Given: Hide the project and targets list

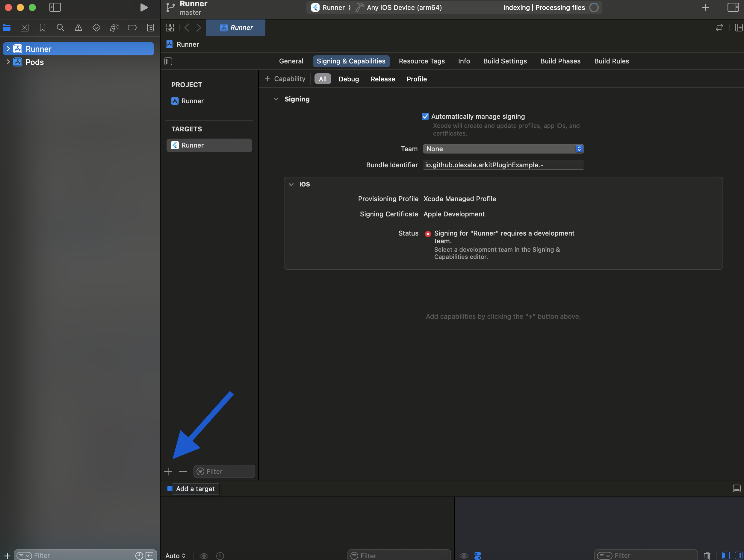Looking at the screenshot, I should coord(169,61).
